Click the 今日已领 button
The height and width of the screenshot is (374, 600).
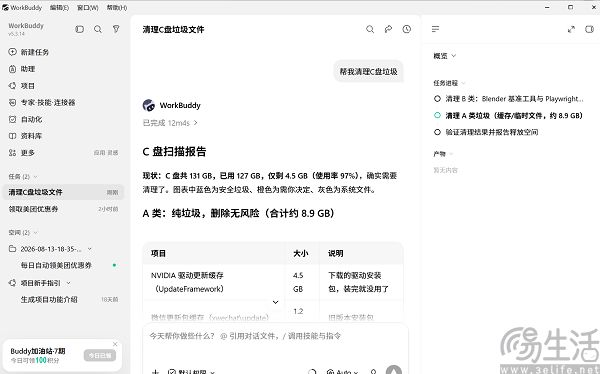pyautogui.click(x=100, y=355)
